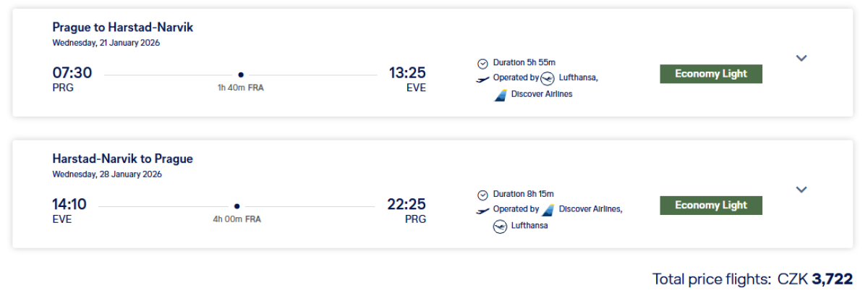Image resolution: width=868 pixels, height=296 pixels.
Task: Click the Prague to Harstad-Narvik heading
Action: pos(123,28)
